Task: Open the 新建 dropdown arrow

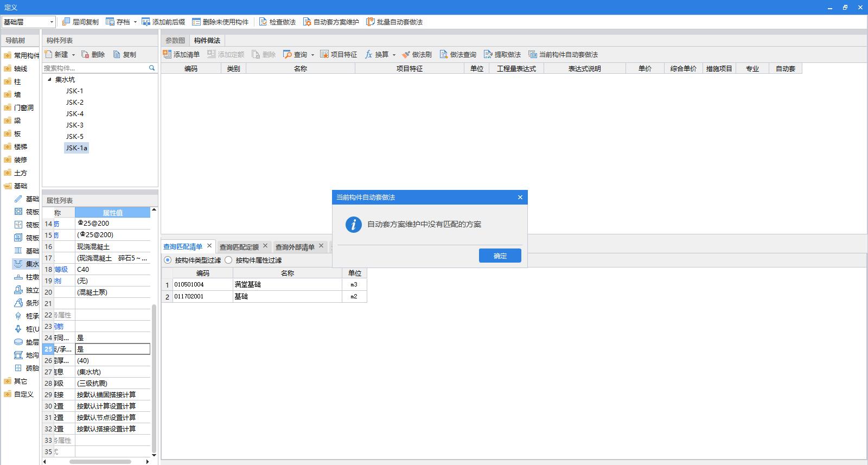Action: pyautogui.click(x=73, y=55)
